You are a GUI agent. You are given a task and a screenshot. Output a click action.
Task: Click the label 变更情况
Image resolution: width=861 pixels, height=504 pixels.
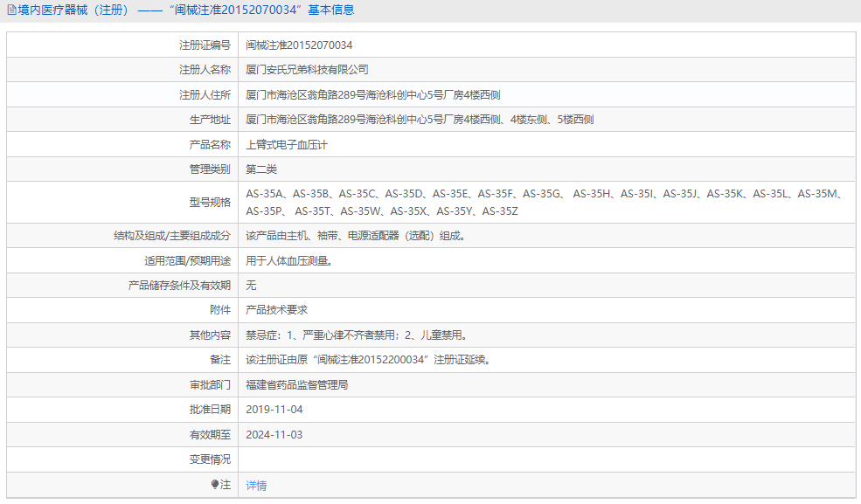tap(210, 459)
